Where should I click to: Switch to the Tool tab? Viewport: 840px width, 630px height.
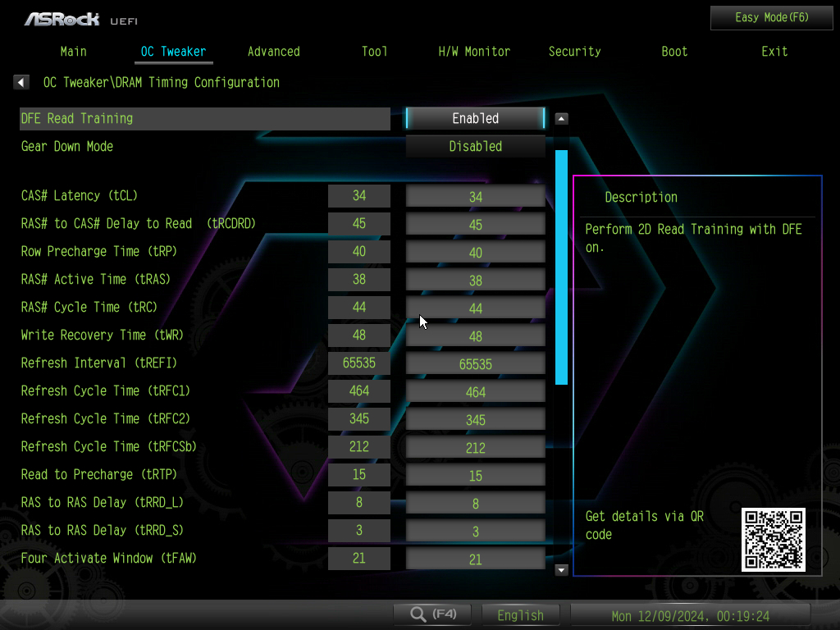(374, 52)
